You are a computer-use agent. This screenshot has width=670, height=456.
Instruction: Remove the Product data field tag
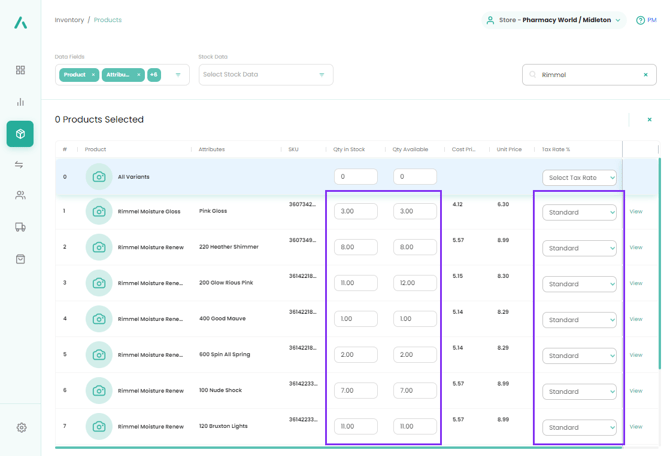pyautogui.click(x=93, y=75)
